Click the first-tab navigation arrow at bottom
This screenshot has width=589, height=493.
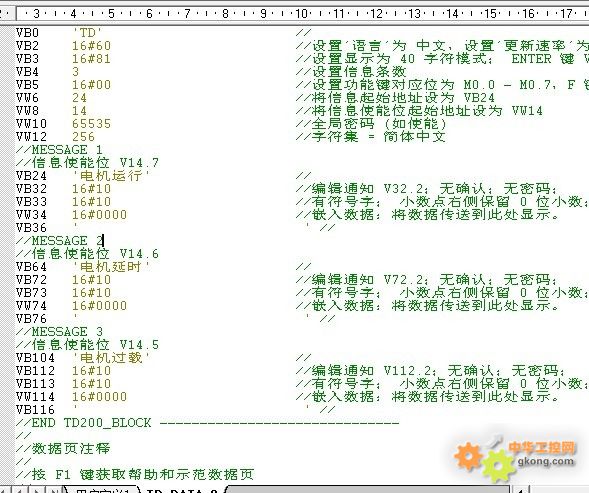(x=6, y=490)
